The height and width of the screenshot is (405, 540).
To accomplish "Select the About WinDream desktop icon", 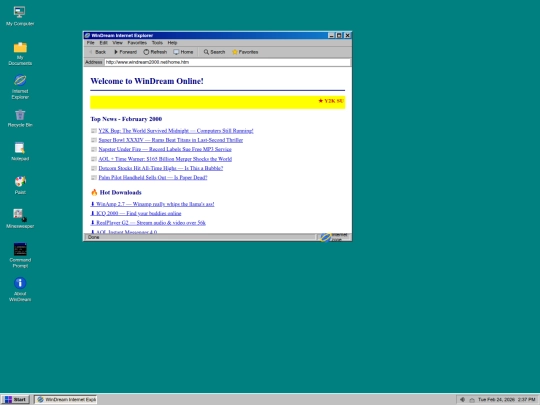I will click(x=20, y=289).
